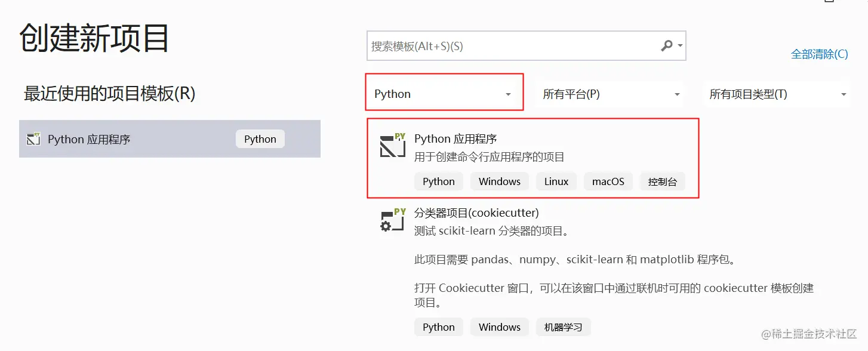Open the Python language filter dropdown
The width and height of the screenshot is (868, 351).
coord(444,94)
